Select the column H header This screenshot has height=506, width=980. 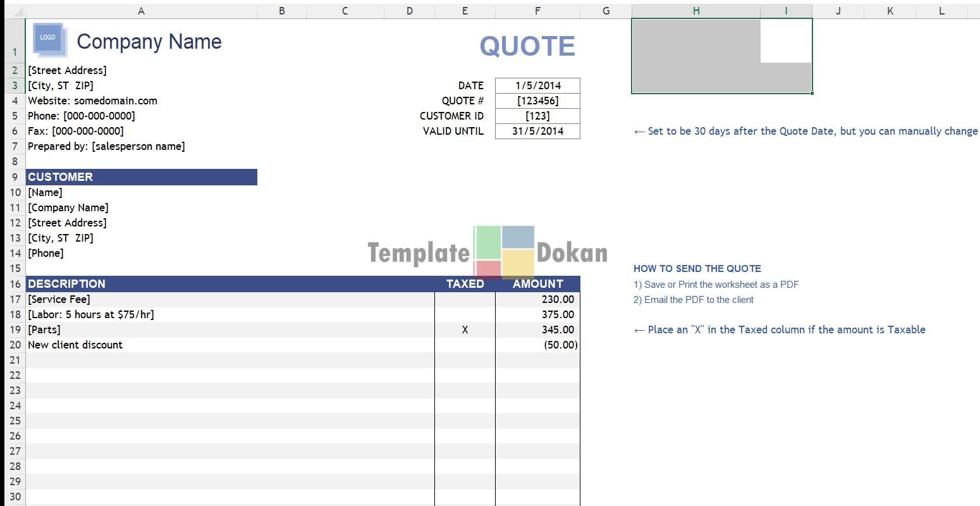pos(695,11)
